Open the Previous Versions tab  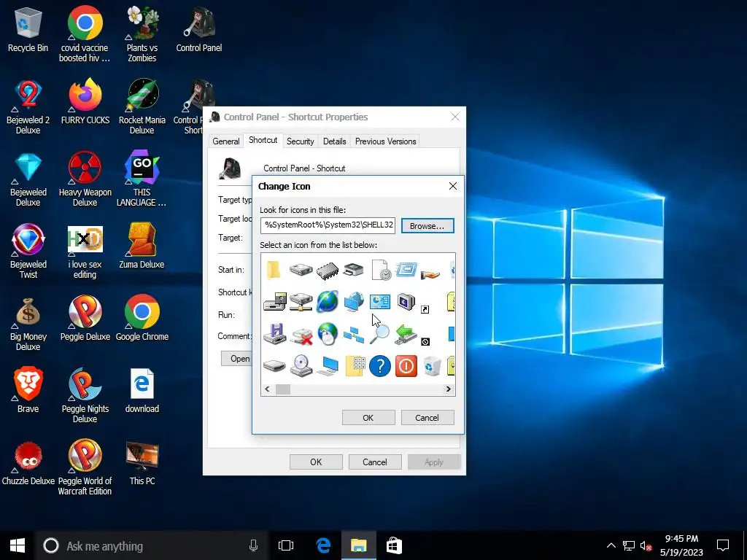click(385, 141)
